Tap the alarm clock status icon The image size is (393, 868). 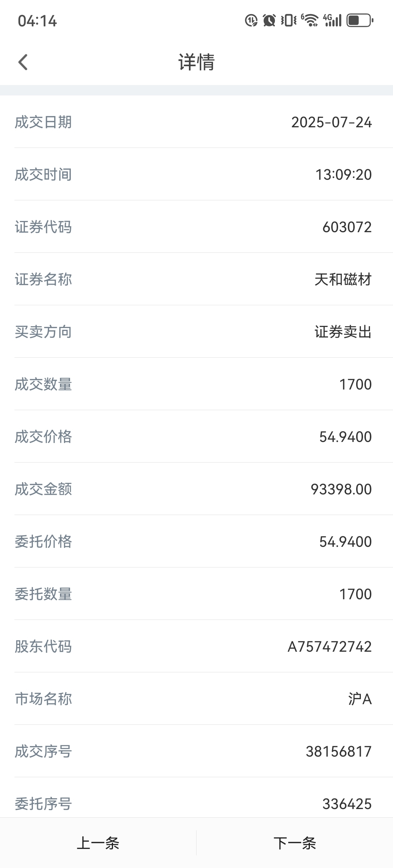[x=269, y=20]
